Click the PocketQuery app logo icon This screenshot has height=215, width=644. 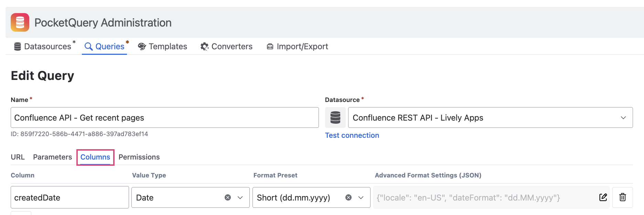(20, 22)
